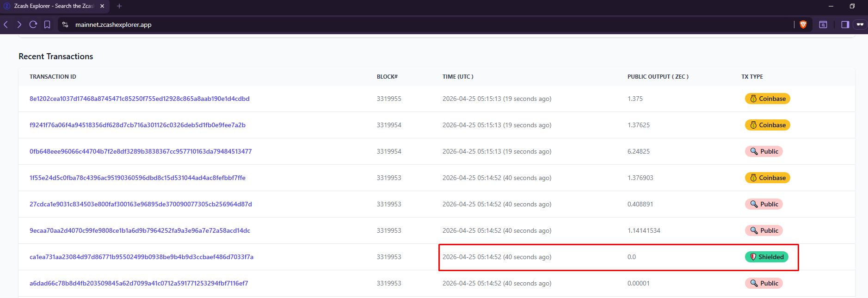Screen dimensions: 868x298
Task: Open transaction a6dad66c78b8d4fb2035...
Action: [x=139, y=283]
